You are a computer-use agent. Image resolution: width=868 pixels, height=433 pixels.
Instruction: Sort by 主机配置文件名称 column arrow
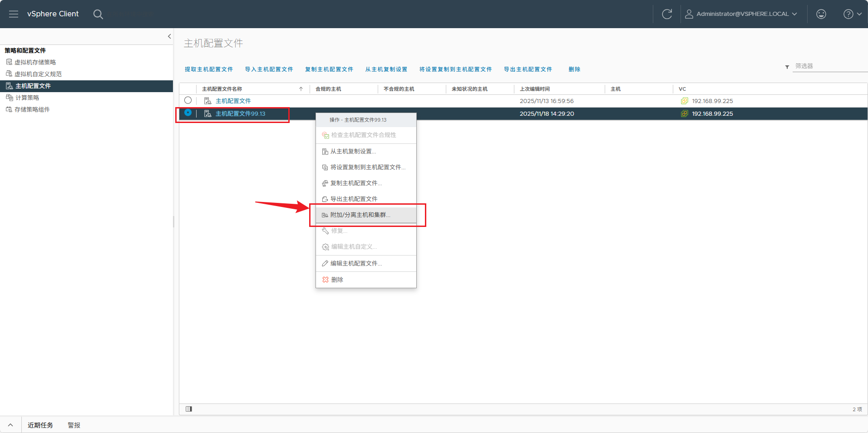(x=301, y=89)
